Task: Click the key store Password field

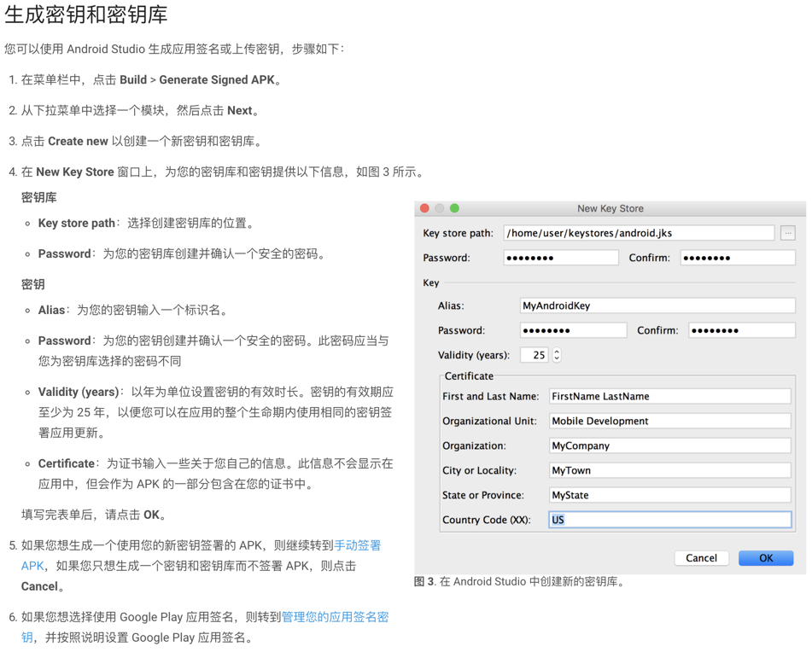Action: pos(560,258)
